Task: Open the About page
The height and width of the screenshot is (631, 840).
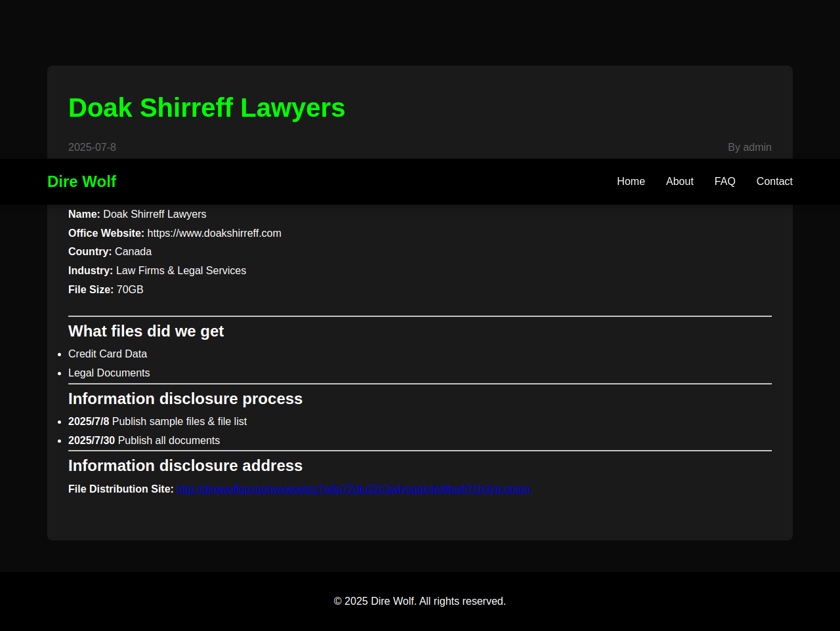Action: (679, 182)
